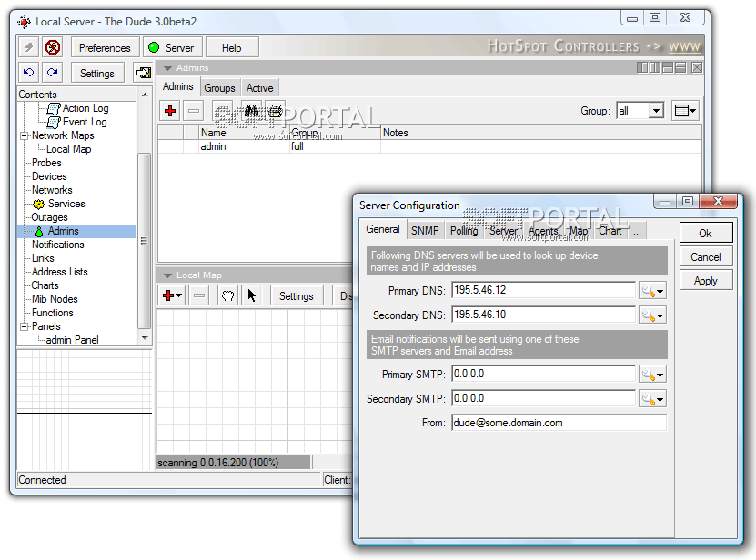The width and height of the screenshot is (756, 560).
Task: Collapse the Admins pane triangle
Action: pyautogui.click(x=167, y=68)
